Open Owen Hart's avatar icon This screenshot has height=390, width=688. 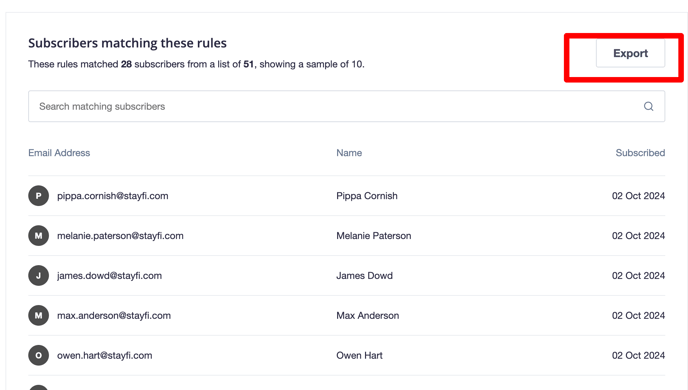(x=39, y=355)
